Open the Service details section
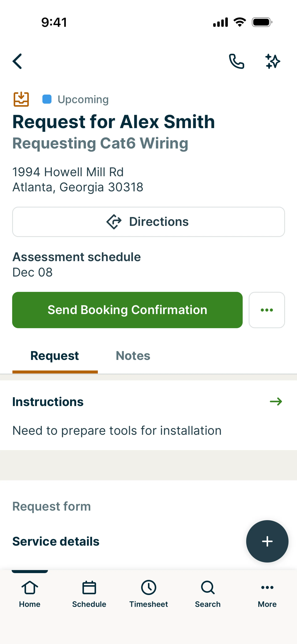Image resolution: width=297 pixels, height=644 pixels. click(56, 542)
